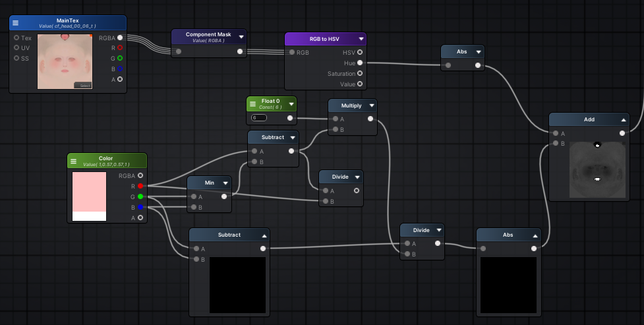The width and height of the screenshot is (644, 325).
Task: Expand the upper Subtract node preview
Action: click(x=293, y=137)
